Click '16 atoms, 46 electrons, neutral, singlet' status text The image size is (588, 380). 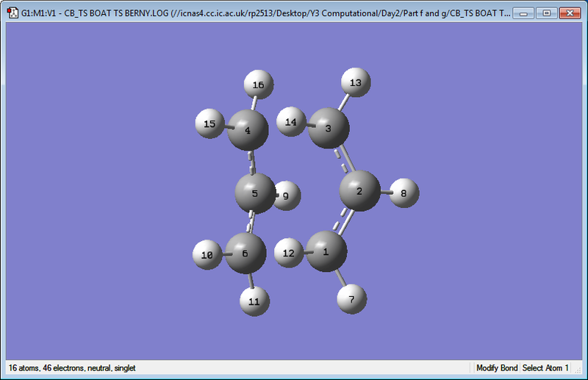point(72,368)
